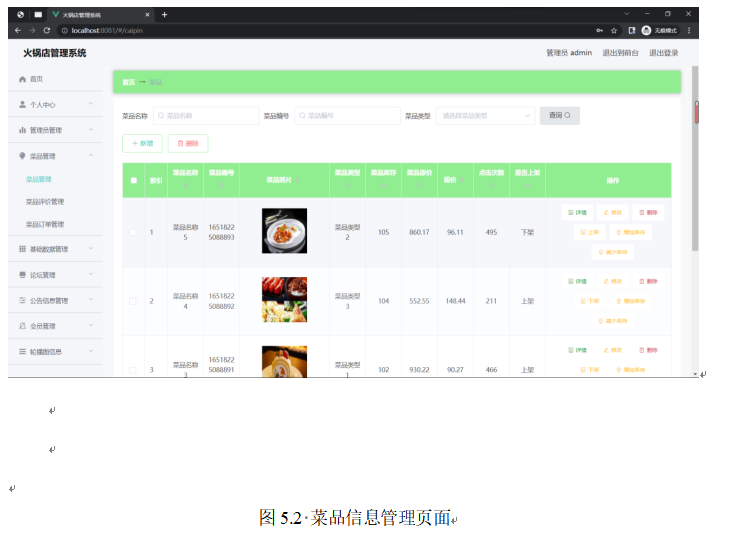Click the browser address bar URL
Screen dimensions: 736x545
[x=107, y=31]
